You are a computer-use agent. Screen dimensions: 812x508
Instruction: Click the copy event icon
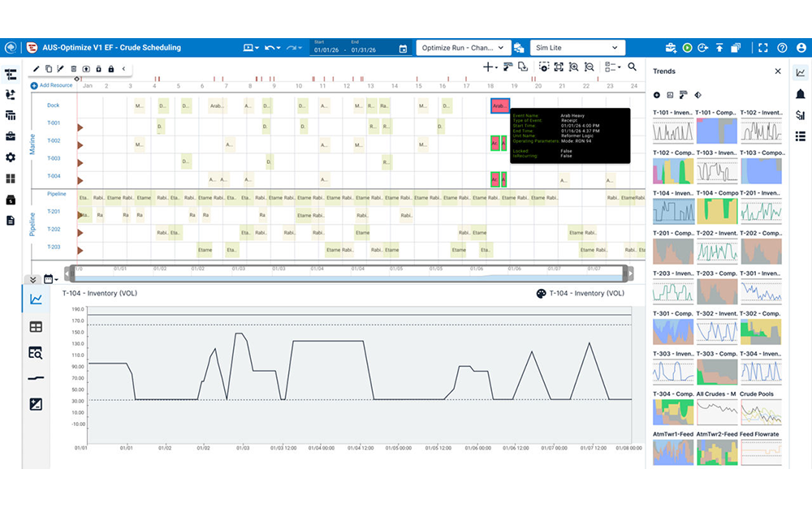click(x=48, y=69)
